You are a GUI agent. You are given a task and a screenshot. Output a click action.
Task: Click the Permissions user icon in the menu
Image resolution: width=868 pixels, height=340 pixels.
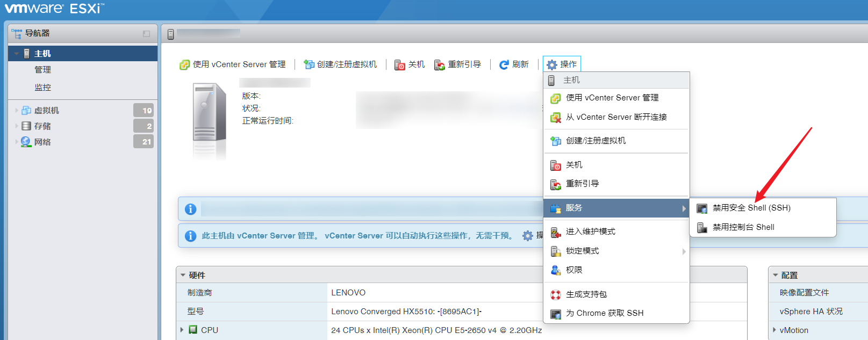(x=556, y=270)
